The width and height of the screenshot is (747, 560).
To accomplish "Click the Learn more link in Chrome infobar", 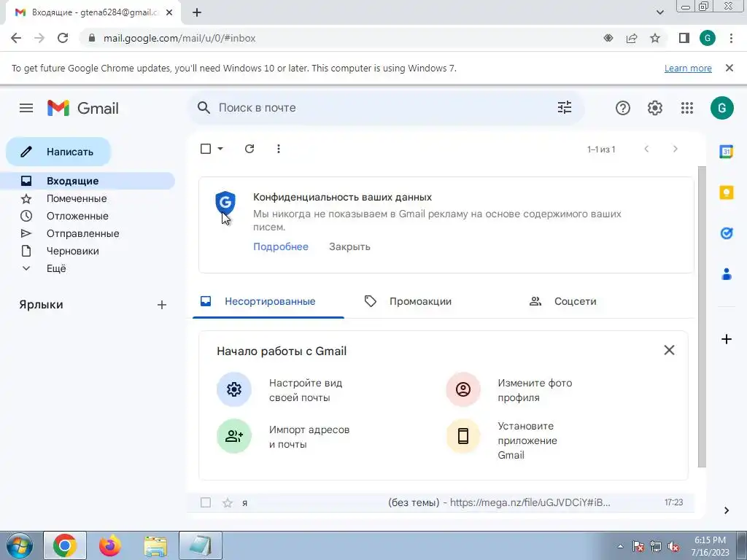I will coord(688,68).
